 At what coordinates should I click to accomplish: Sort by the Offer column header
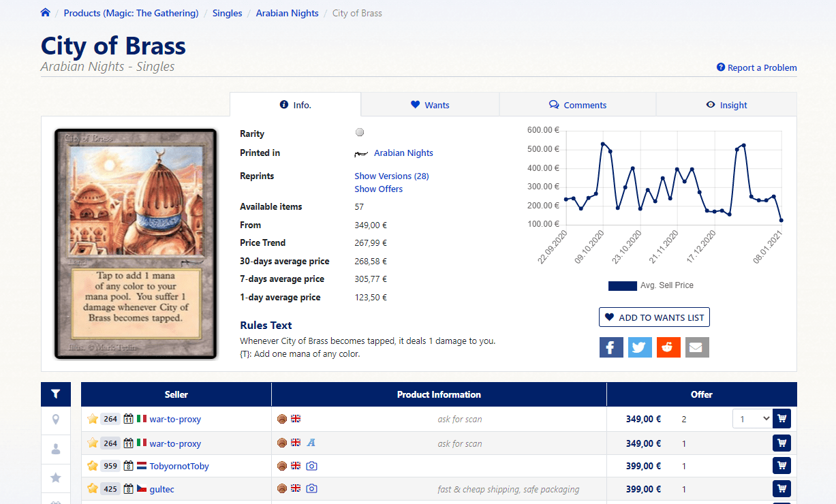pyautogui.click(x=702, y=394)
